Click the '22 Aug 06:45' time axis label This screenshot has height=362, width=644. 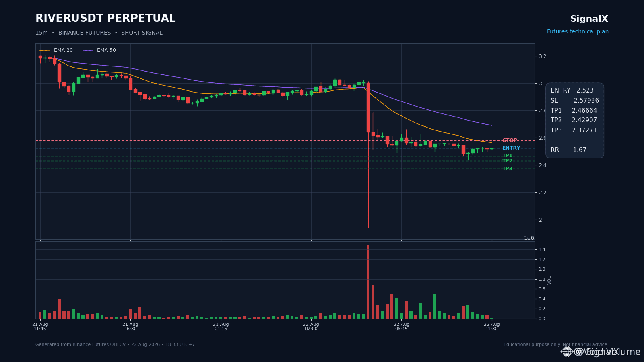(401, 327)
